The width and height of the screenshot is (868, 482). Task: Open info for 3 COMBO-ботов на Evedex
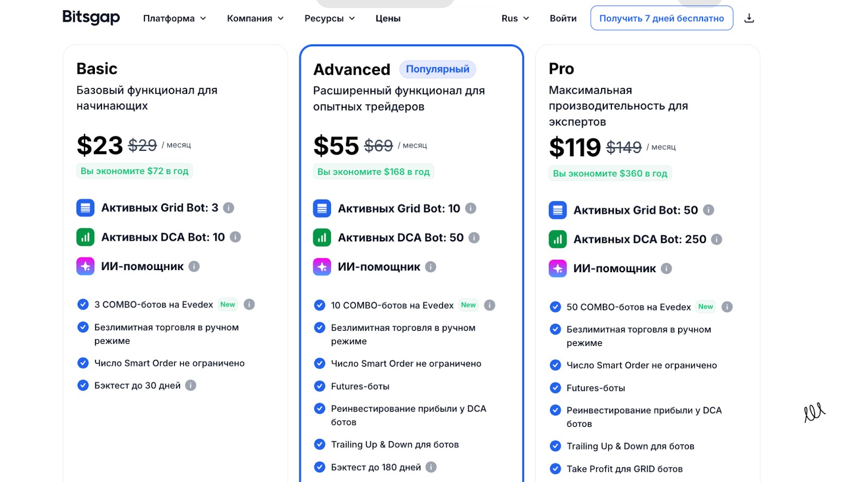(x=250, y=304)
